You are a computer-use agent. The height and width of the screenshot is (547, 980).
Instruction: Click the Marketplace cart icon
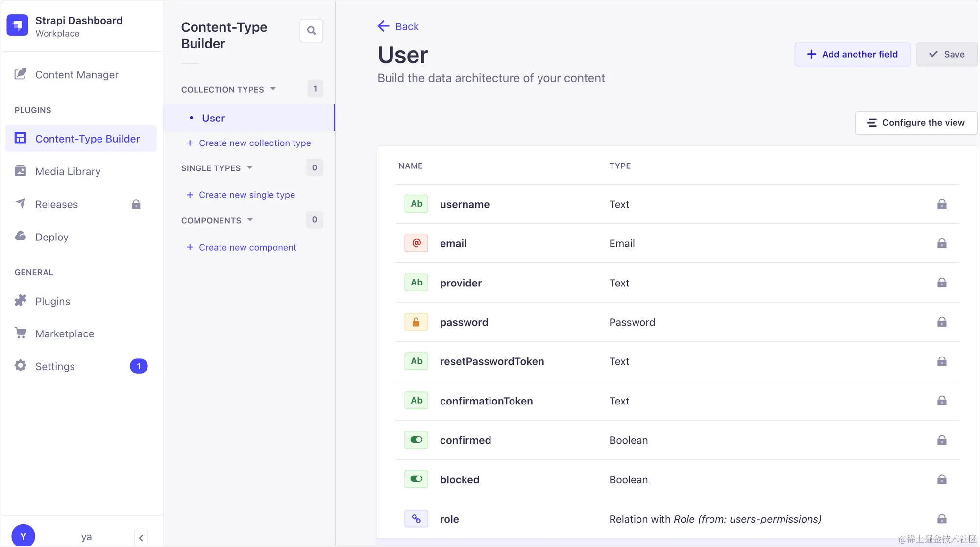click(21, 333)
